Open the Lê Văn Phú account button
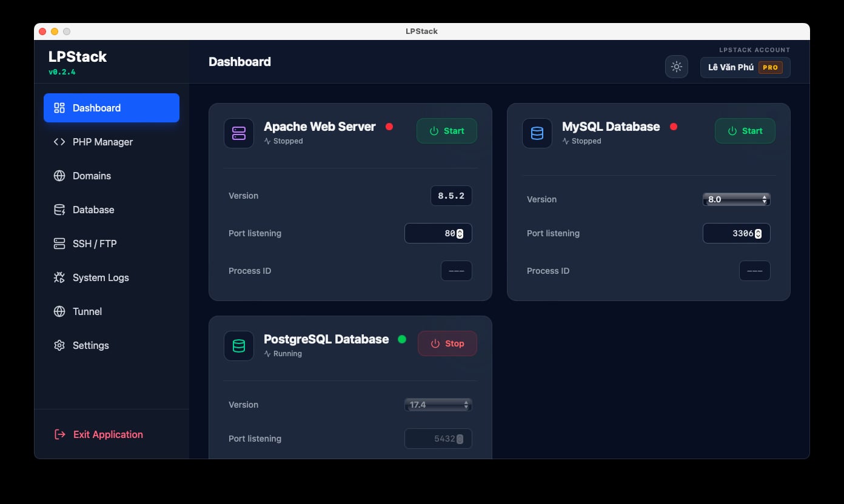 [x=745, y=67]
